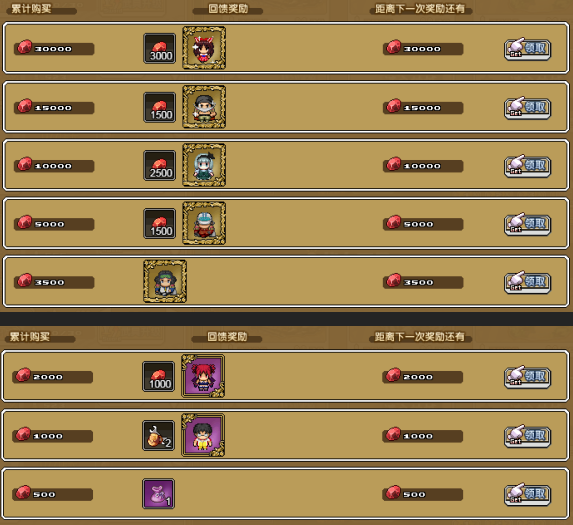This screenshot has width=573, height=525.
Task: Open the red-haired character in purple frame
Action: click(x=203, y=376)
